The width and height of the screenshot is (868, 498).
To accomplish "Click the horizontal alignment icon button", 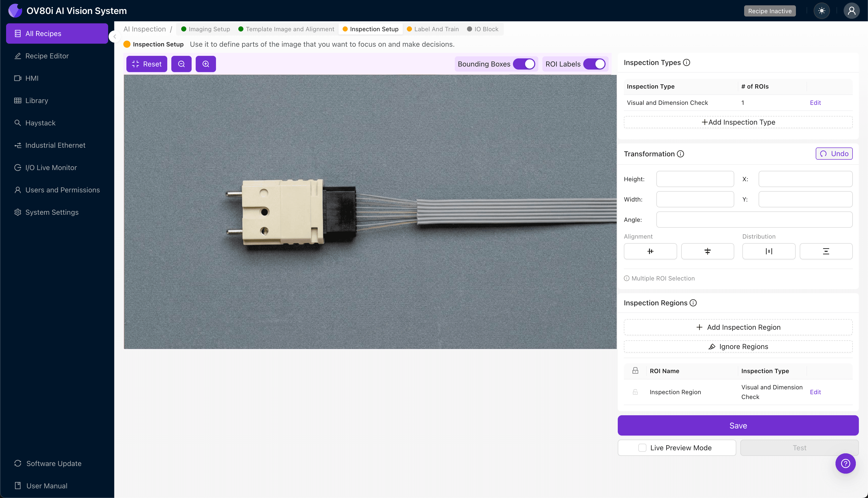I will pos(650,251).
